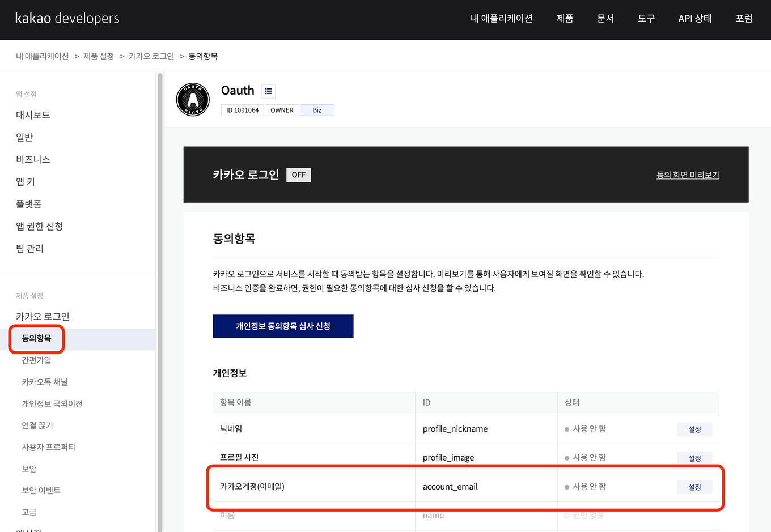Click the kakao developers logo
The height and width of the screenshot is (532, 771).
coord(67,18)
